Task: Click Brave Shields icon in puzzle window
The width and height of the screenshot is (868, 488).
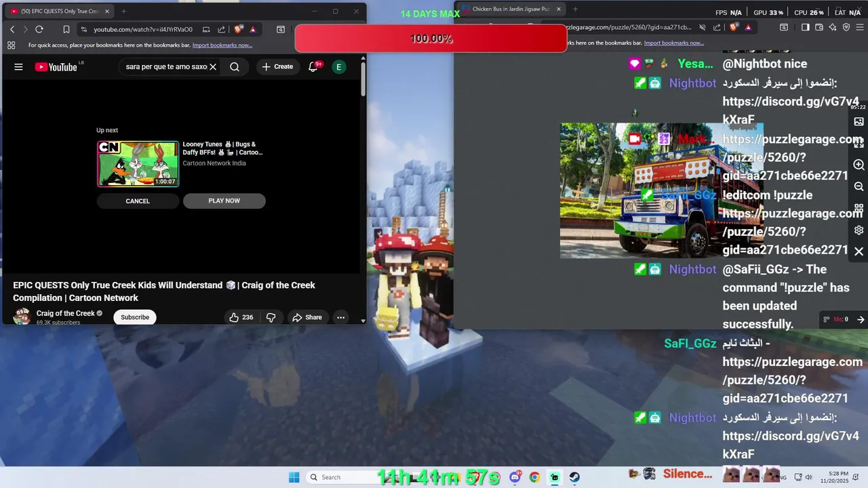Action: tap(733, 28)
